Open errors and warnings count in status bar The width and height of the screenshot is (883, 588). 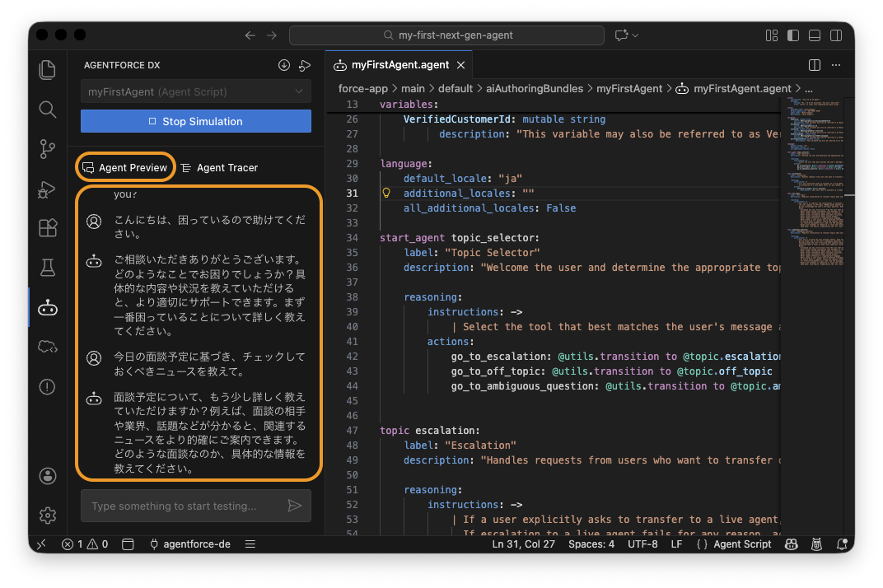point(85,544)
